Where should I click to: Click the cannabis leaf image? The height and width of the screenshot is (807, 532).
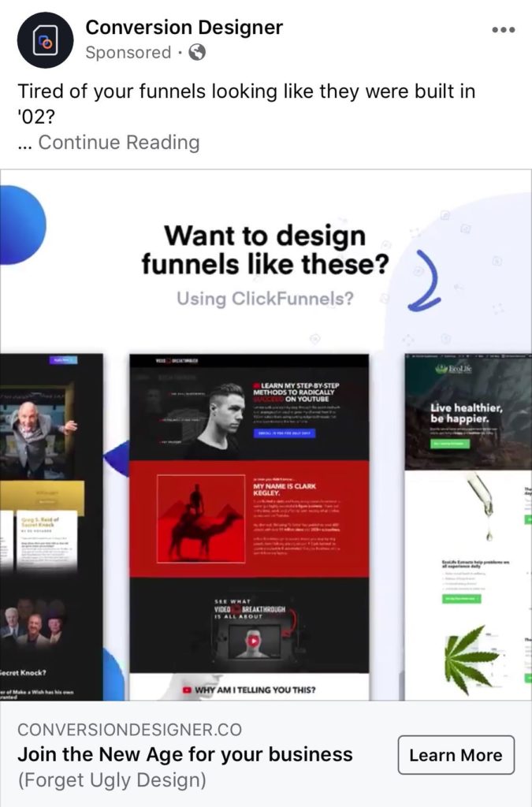(x=471, y=658)
